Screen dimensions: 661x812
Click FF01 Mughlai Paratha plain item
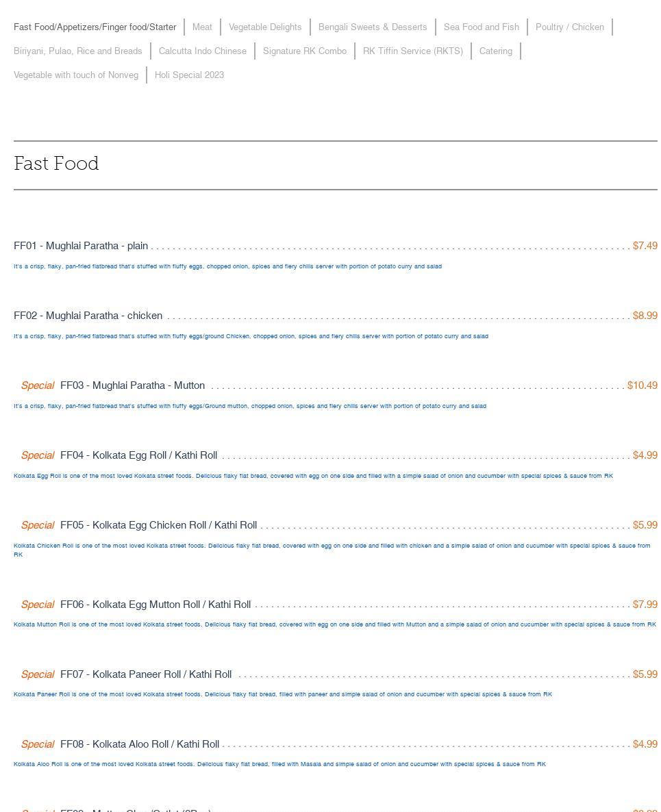tap(81, 246)
